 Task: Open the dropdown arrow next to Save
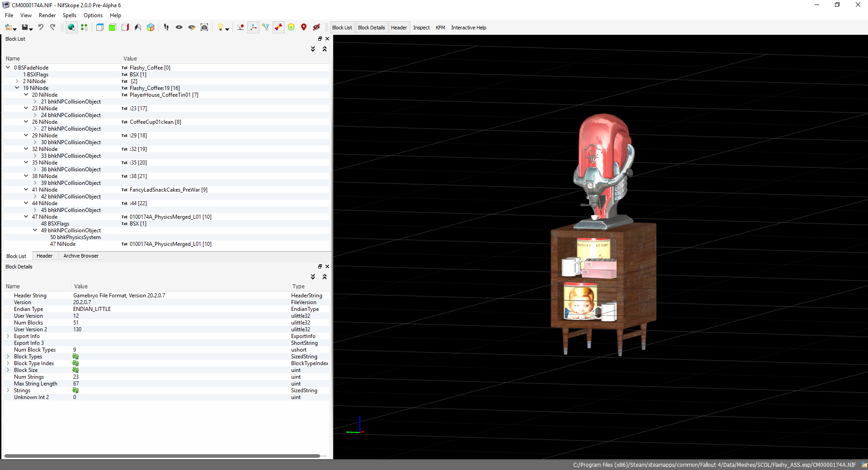pos(31,29)
